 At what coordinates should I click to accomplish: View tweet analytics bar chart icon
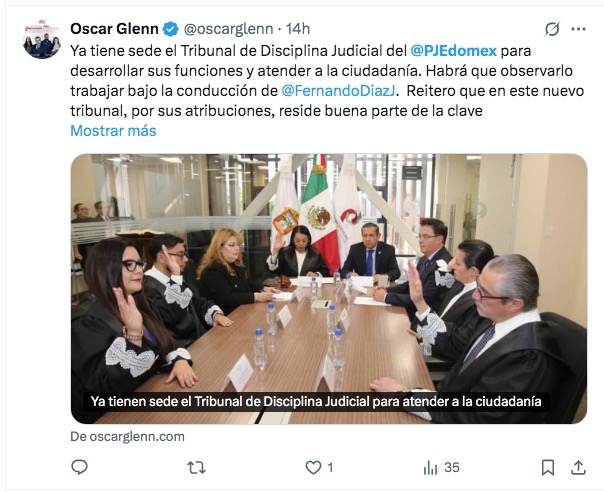(x=430, y=468)
